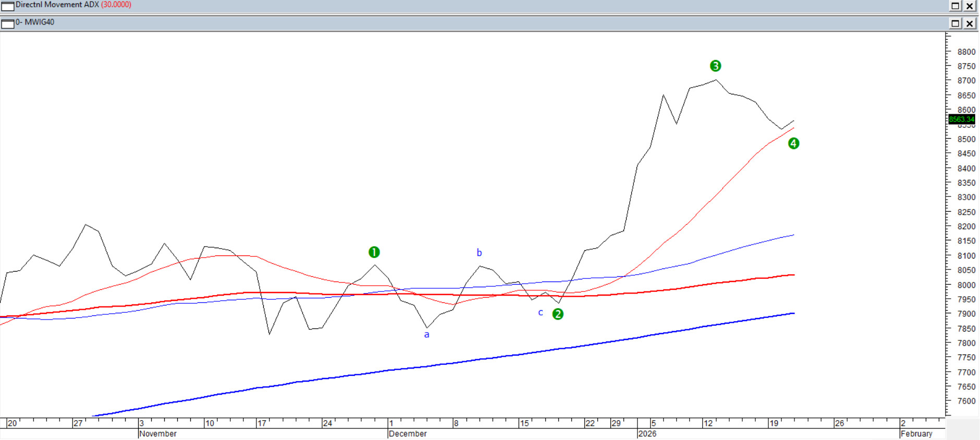Click the blue 'b' wave label
The height and width of the screenshot is (440, 980).
[479, 253]
